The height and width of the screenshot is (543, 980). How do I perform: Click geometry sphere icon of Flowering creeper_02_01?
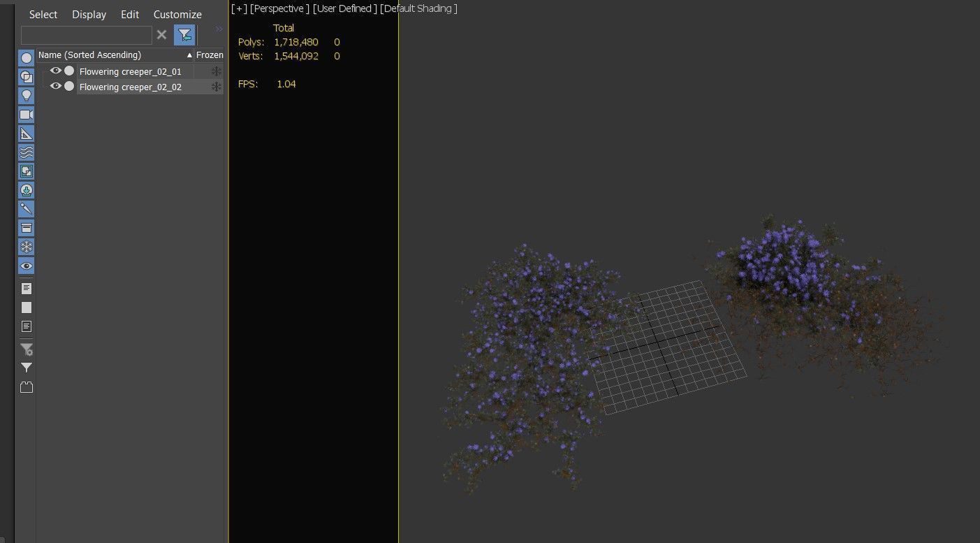tap(69, 71)
